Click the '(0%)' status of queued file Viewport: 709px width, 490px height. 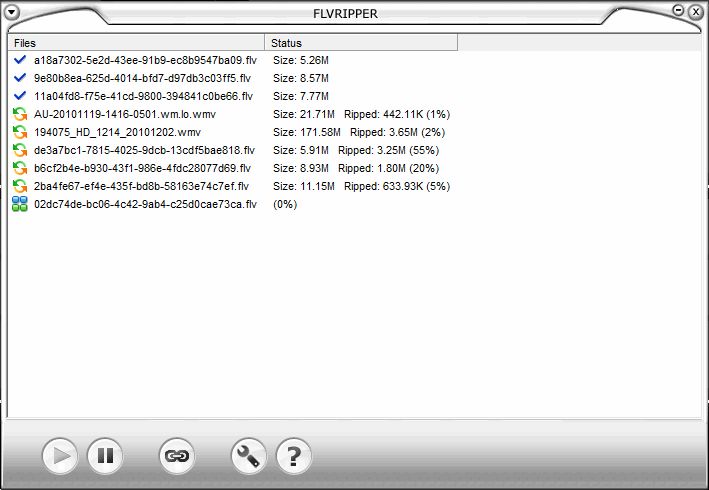click(x=285, y=205)
